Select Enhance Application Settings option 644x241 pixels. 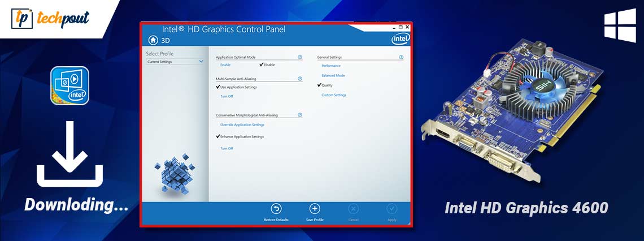[240, 136]
